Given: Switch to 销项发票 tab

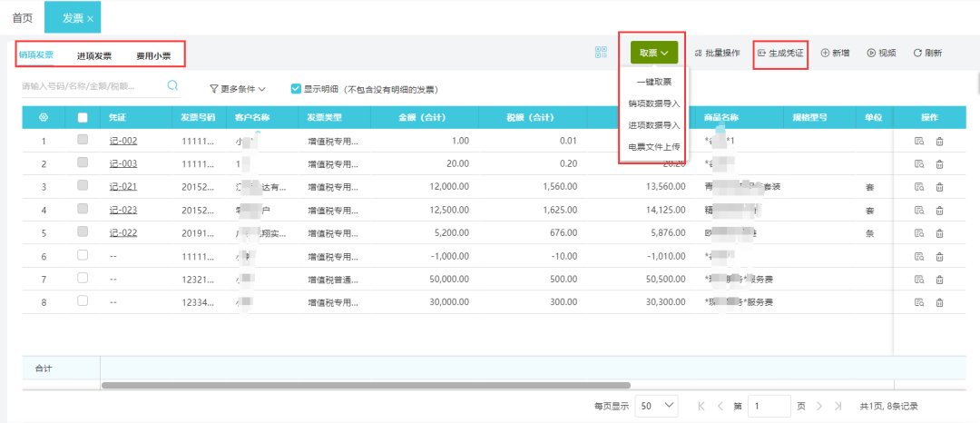Looking at the screenshot, I should [x=35, y=54].
